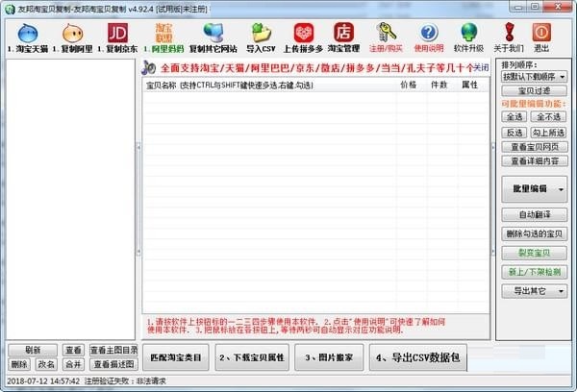
Task: Select the 复制阿里 toolbar icon
Action: tap(72, 37)
